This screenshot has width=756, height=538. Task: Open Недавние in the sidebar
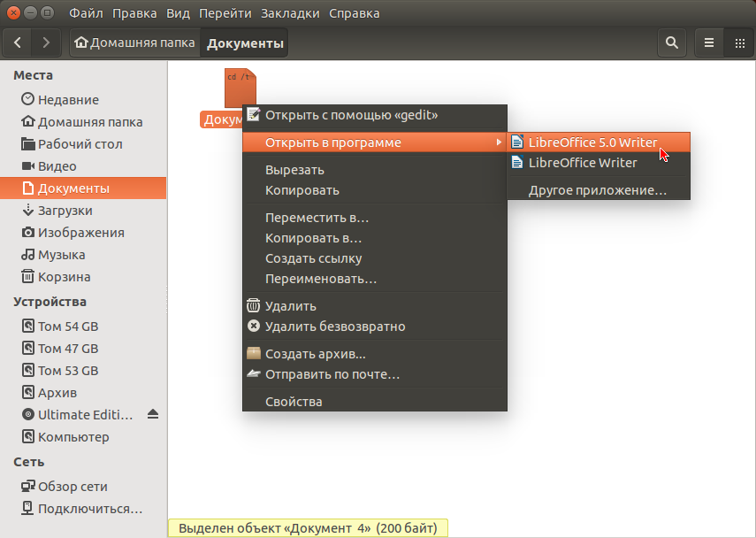(x=83, y=99)
